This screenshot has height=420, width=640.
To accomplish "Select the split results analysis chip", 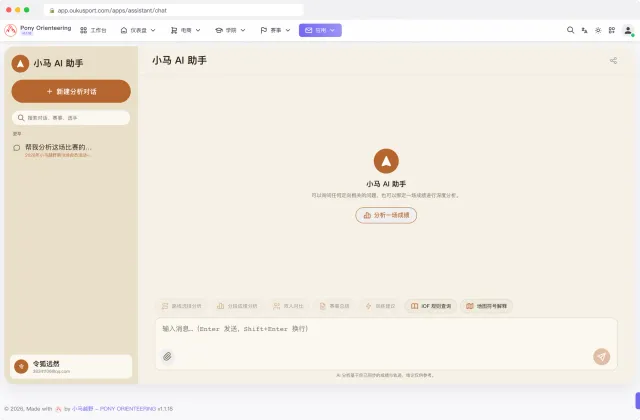I will pyautogui.click(x=237, y=306).
